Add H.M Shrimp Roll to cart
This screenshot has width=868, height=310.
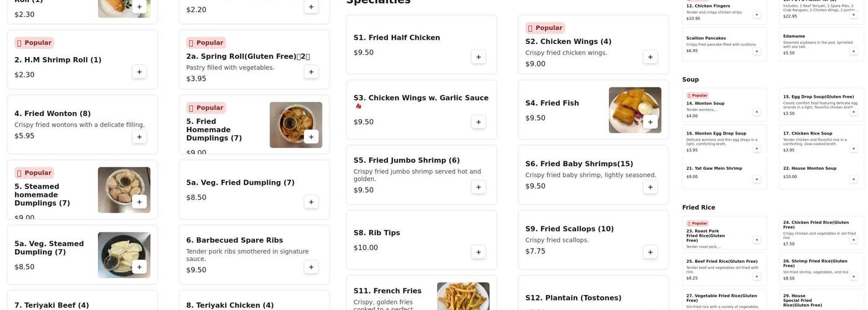point(139,72)
